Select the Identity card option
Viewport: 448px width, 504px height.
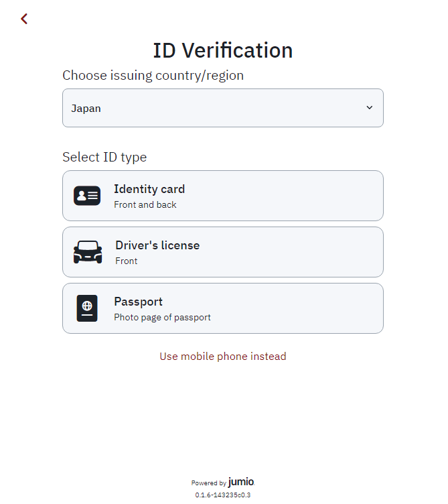pos(222,196)
